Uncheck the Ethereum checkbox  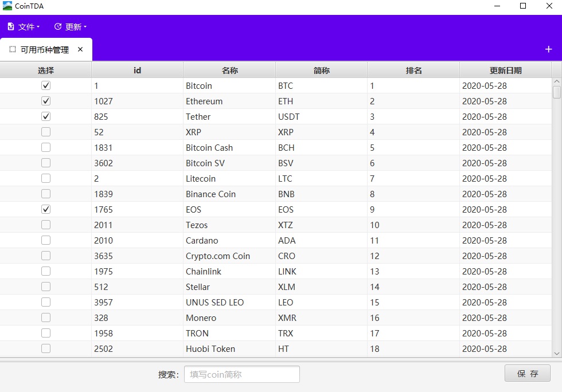point(46,101)
